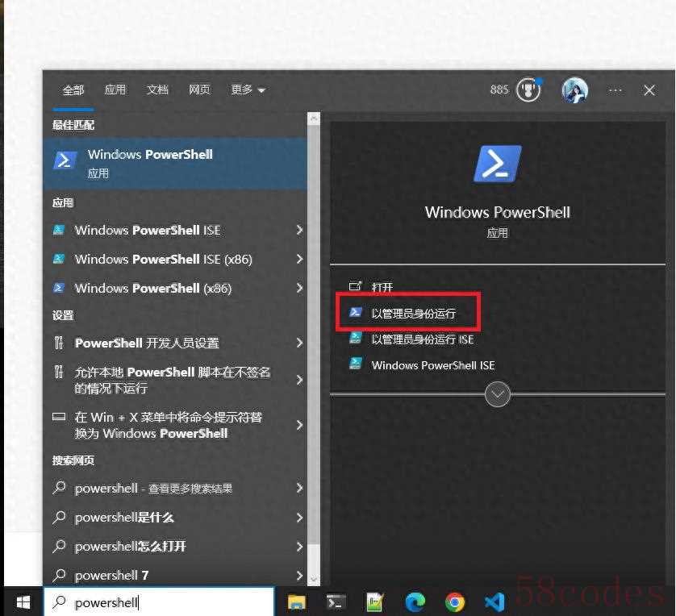The width and height of the screenshot is (676, 616).
Task: Click the 885 rewards points count
Action: (499, 89)
